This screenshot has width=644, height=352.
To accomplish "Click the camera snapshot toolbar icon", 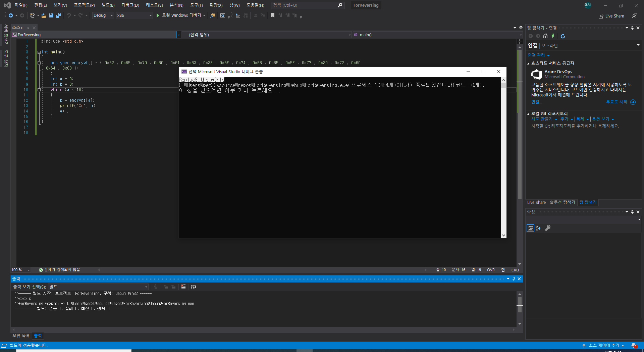I will (x=223, y=15).
